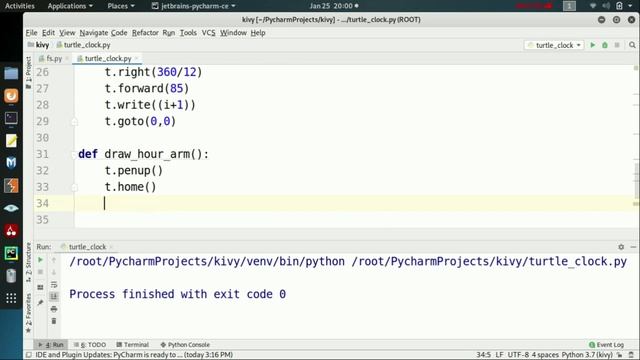Close the turtle_clock Run tab

pyautogui.click(x=111, y=247)
